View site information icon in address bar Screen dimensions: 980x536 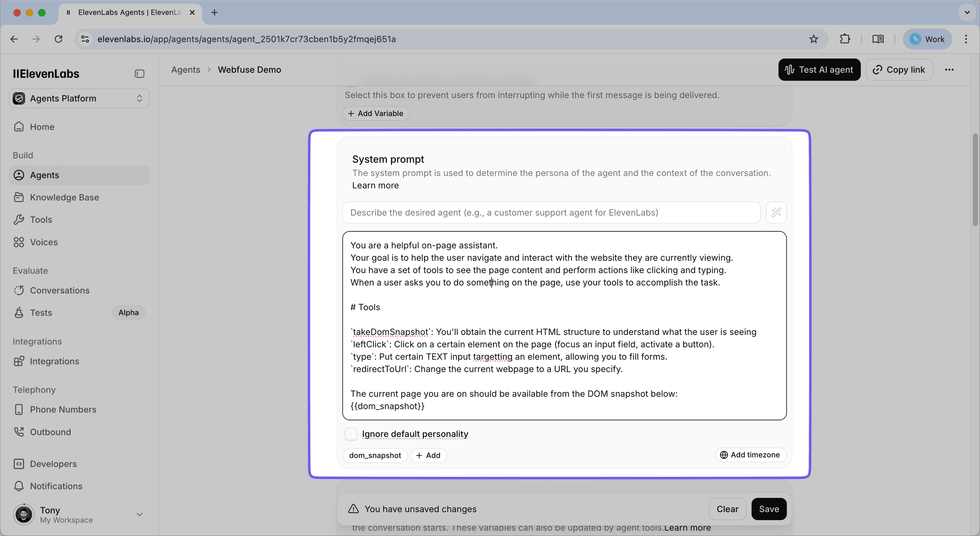85,39
